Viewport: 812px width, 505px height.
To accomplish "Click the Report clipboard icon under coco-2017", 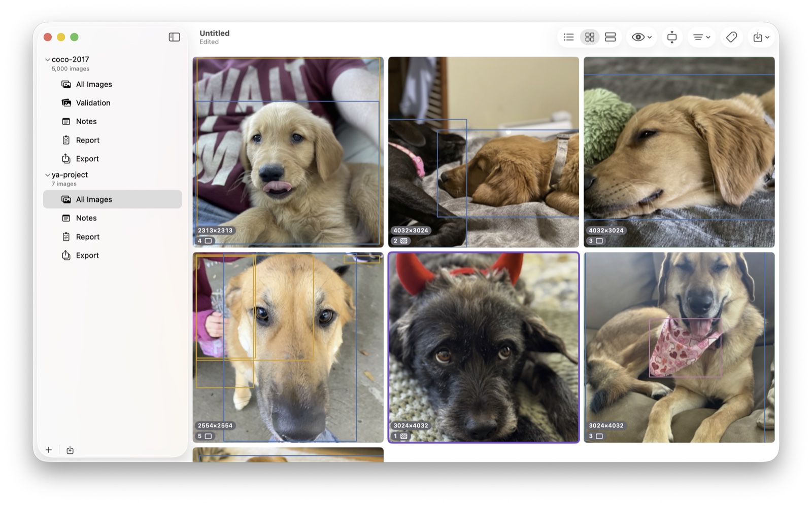I will [x=66, y=140].
